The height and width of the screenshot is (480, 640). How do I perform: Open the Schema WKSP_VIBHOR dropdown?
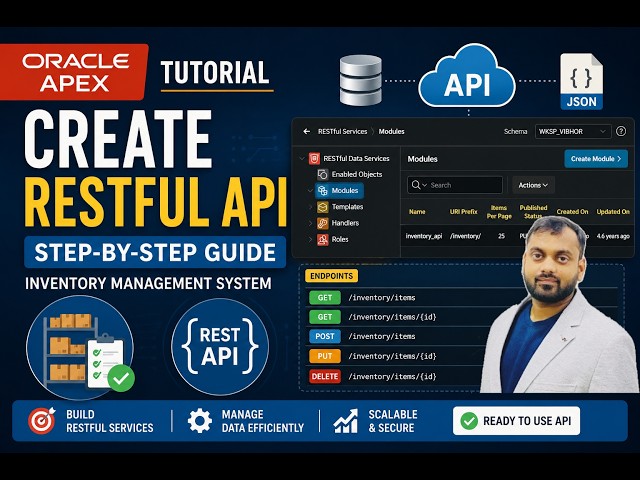point(573,131)
